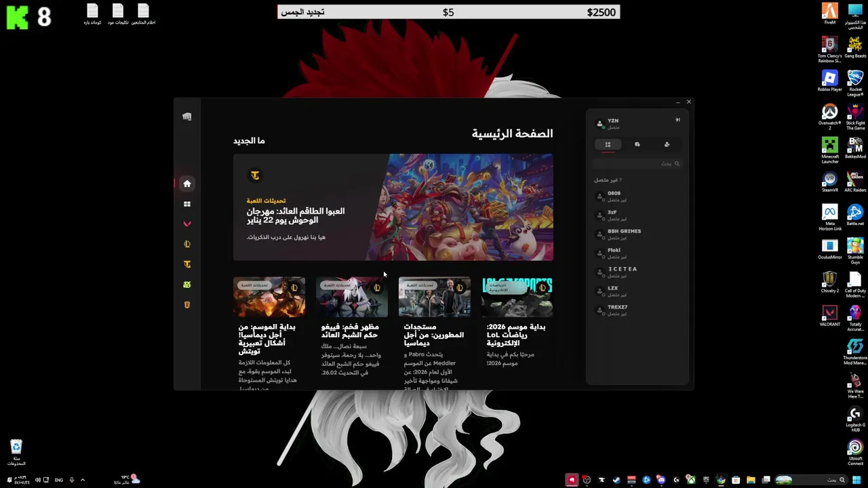Image resolution: width=868 pixels, height=488 pixels.
Task: Open the volume speaker icon in tray
Action: 37,480
